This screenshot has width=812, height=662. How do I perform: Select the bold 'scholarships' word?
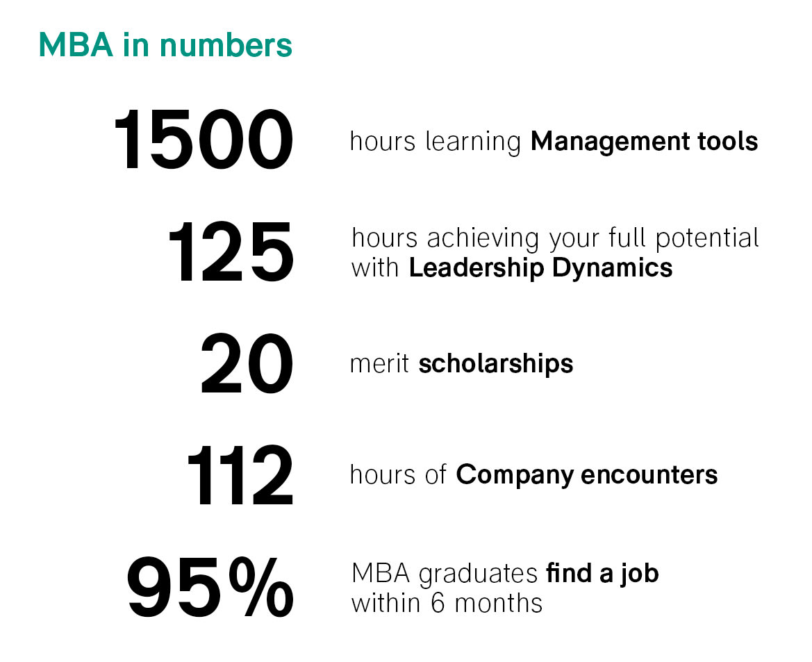[495, 363]
